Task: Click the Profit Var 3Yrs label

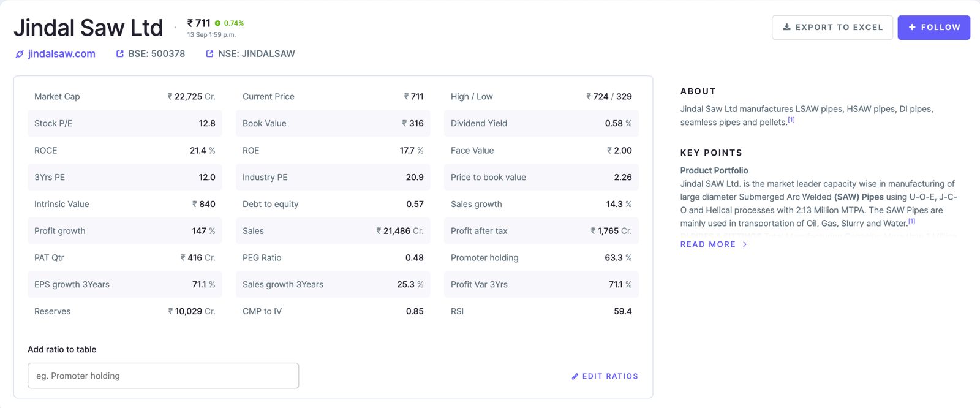Action: (479, 285)
